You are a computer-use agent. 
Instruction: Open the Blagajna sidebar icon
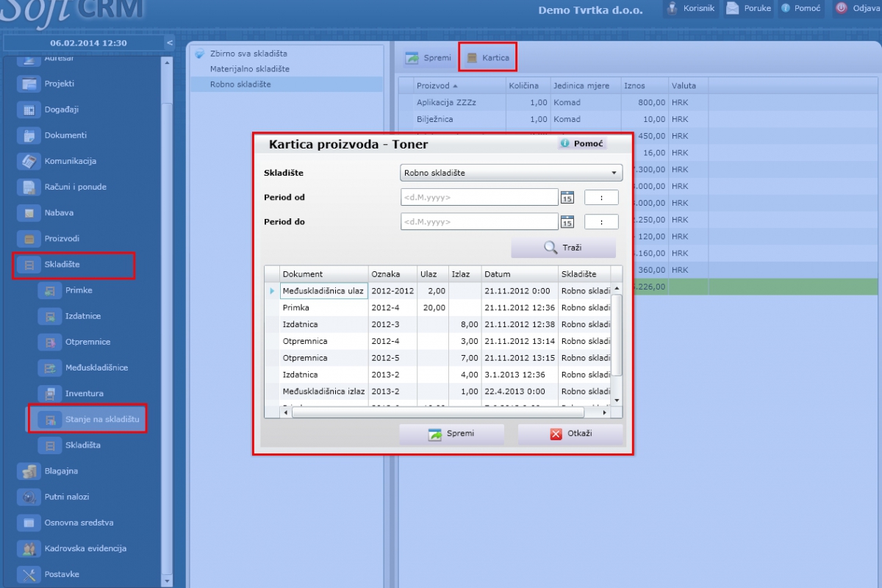(x=29, y=471)
